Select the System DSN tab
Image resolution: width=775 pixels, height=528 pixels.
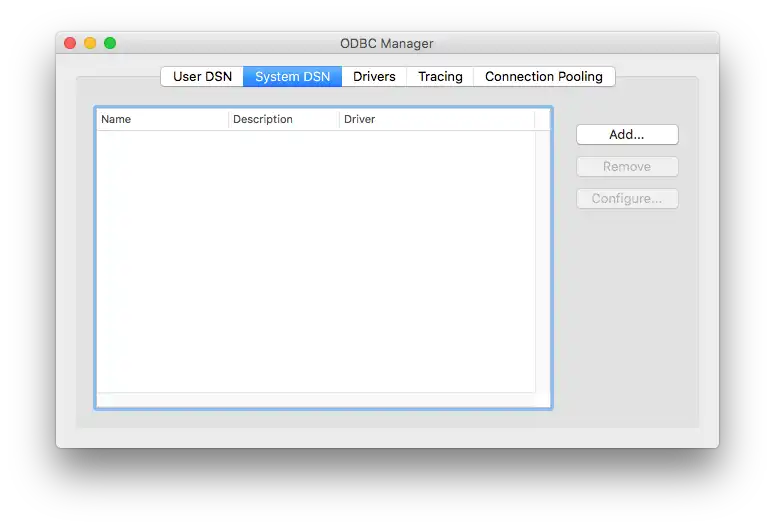click(292, 76)
